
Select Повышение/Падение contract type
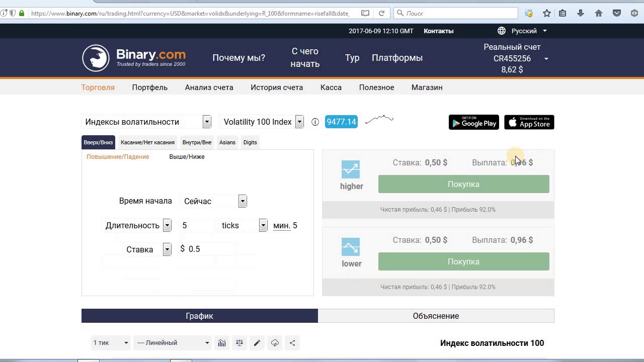[118, 157]
